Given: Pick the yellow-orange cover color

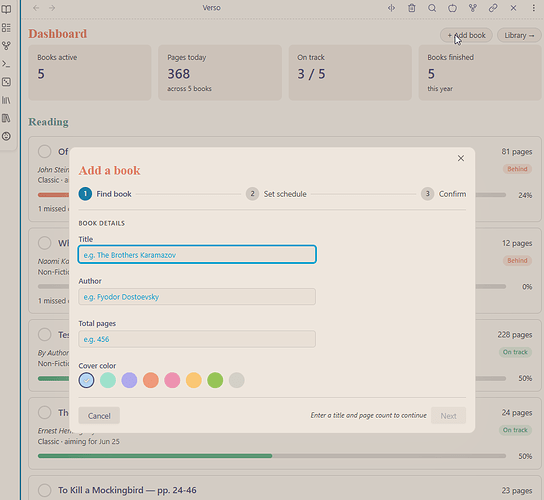Looking at the screenshot, I should pos(194,380).
